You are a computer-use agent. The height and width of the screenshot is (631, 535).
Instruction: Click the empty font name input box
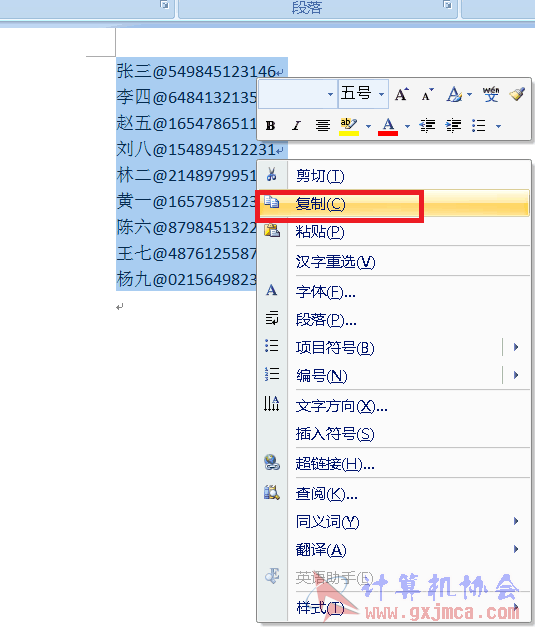(x=293, y=95)
